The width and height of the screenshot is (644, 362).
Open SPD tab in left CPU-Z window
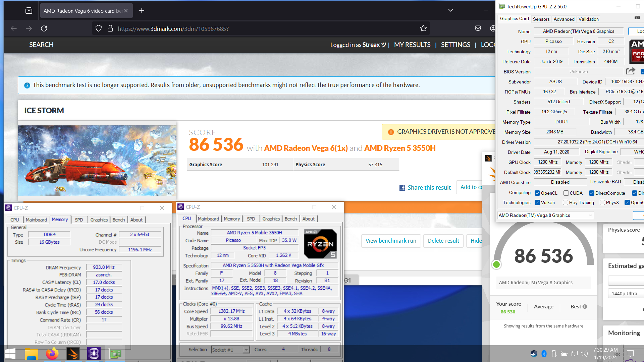click(x=79, y=220)
